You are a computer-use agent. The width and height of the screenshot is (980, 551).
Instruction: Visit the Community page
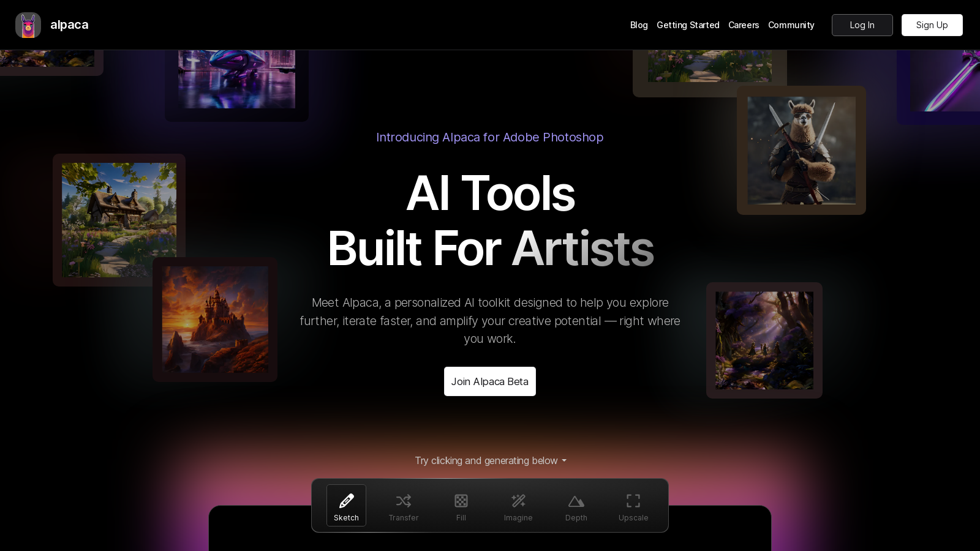pyautogui.click(x=791, y=25)
